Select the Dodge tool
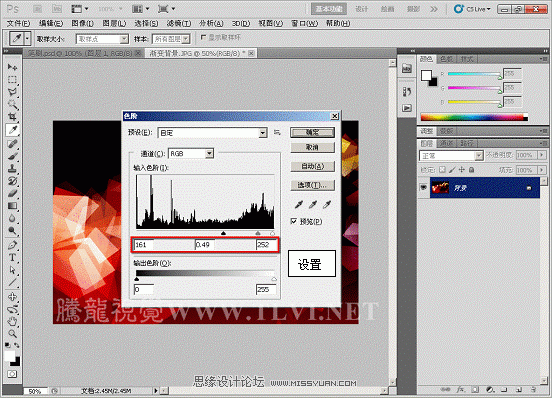Image resolution: width=552 pixels, height=398 pixels. pyautogui.click(x=12, y=231)
